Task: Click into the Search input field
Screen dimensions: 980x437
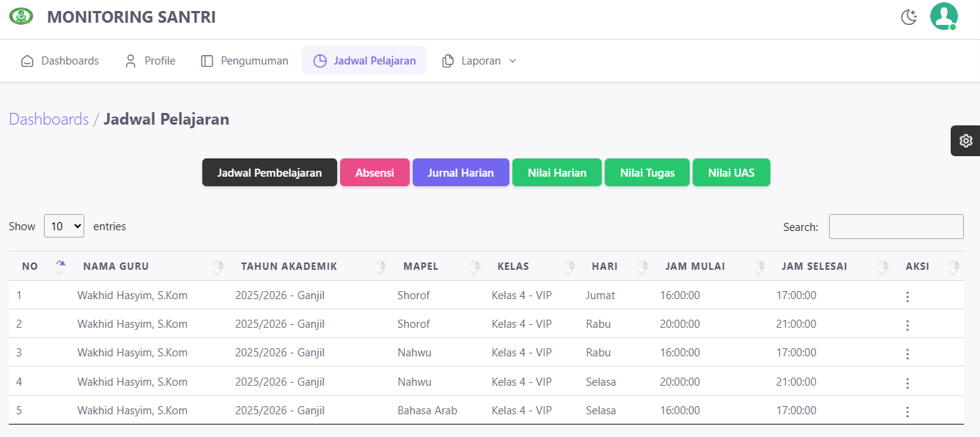Action: [896, 227]
